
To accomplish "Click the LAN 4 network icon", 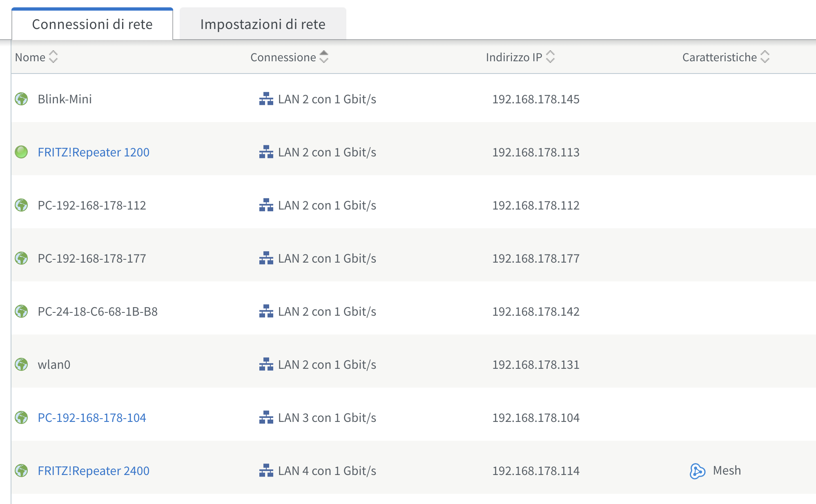I will 266,471.
